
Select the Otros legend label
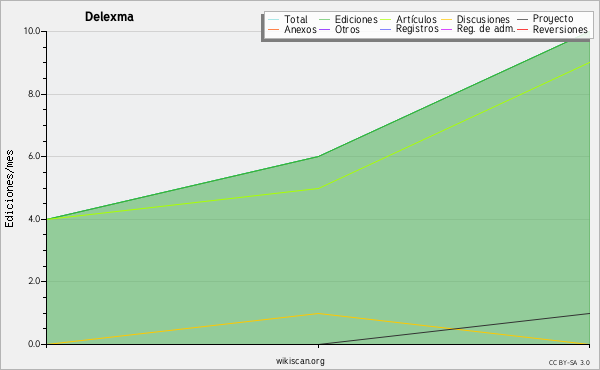click(347, 29)
